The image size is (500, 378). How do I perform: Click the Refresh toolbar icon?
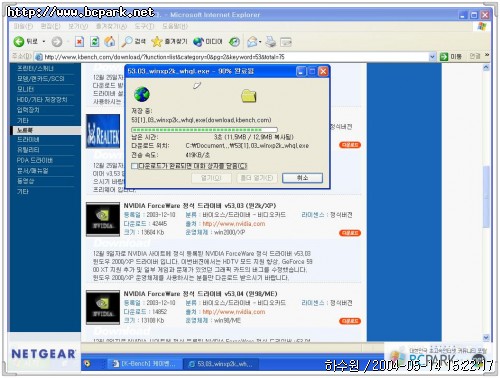(94, 42)
